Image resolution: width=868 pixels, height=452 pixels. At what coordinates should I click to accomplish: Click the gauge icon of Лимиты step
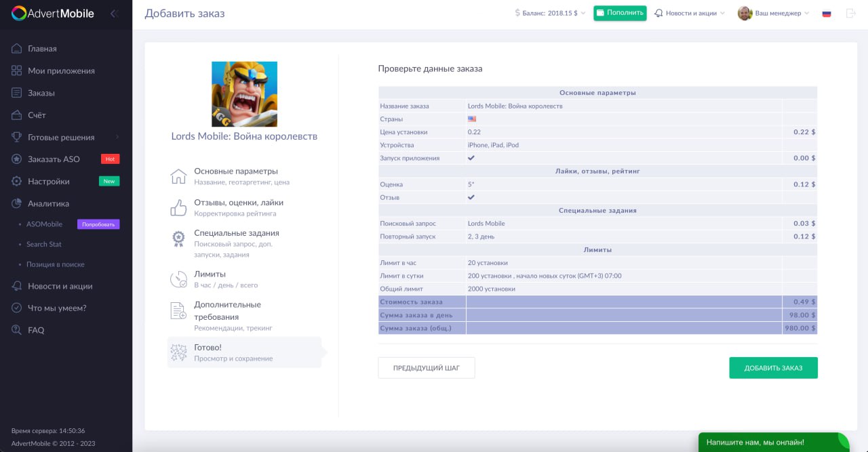point(178,279)
